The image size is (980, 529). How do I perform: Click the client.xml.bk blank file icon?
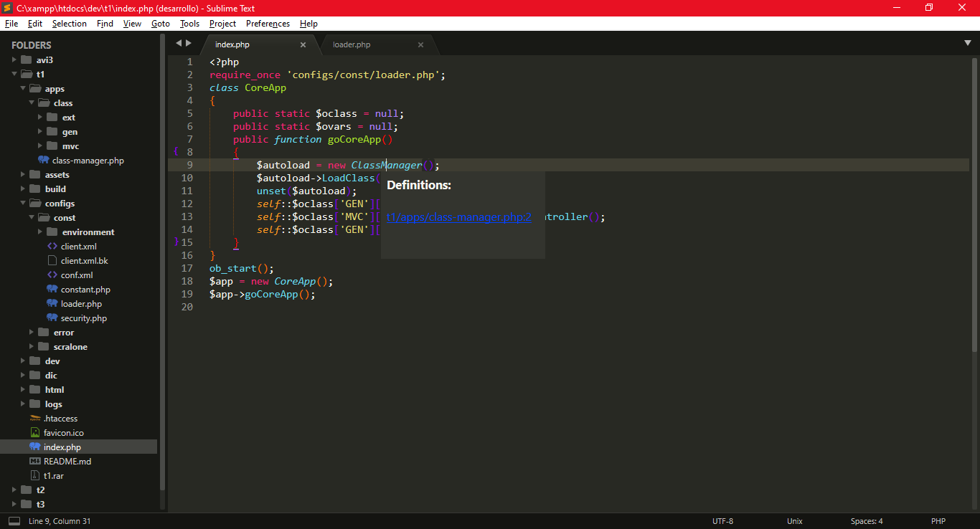(52, 260)
